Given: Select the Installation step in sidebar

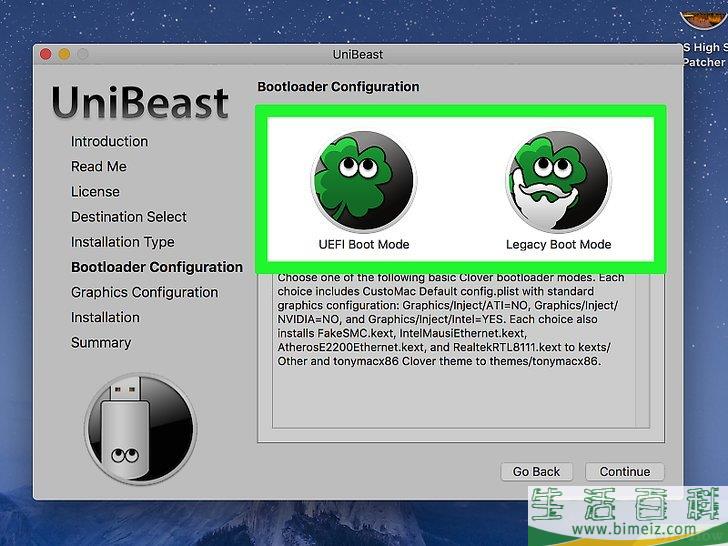Looking at the screenshot, I should (x=105, y=317).
